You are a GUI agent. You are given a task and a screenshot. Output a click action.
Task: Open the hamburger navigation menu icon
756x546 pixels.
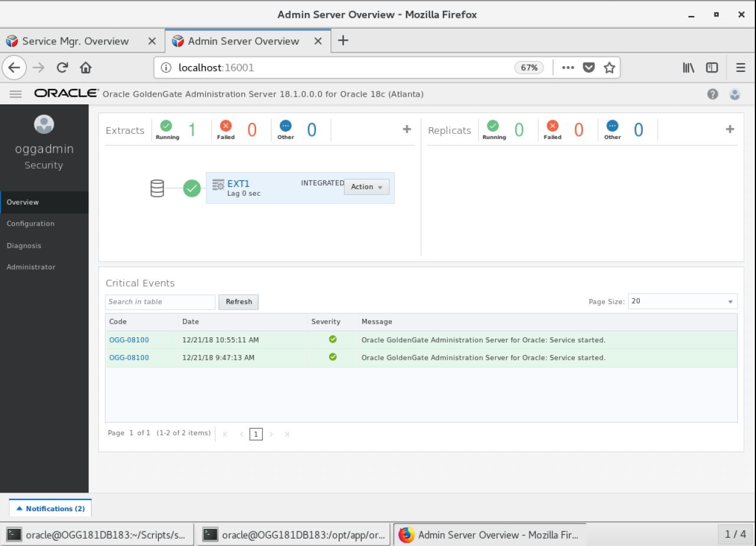click(x=15, y=94)
